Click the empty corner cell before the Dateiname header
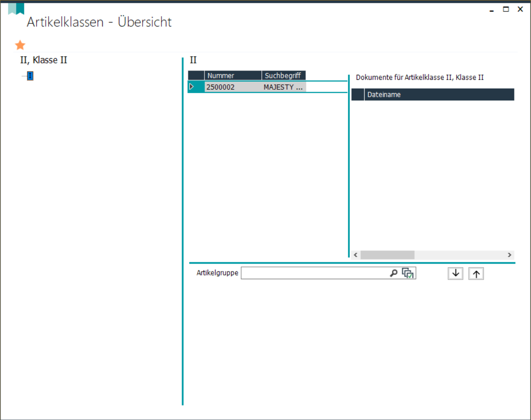Image resolution: width=531 pixels, height=420 pixels. [358, 94]
